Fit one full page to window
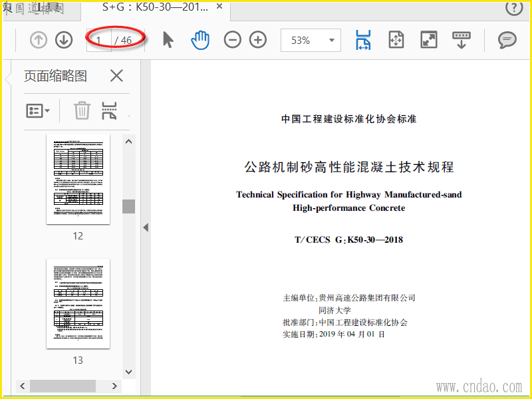This screenshot has width=532, height=399. click(x=396, y=40)
